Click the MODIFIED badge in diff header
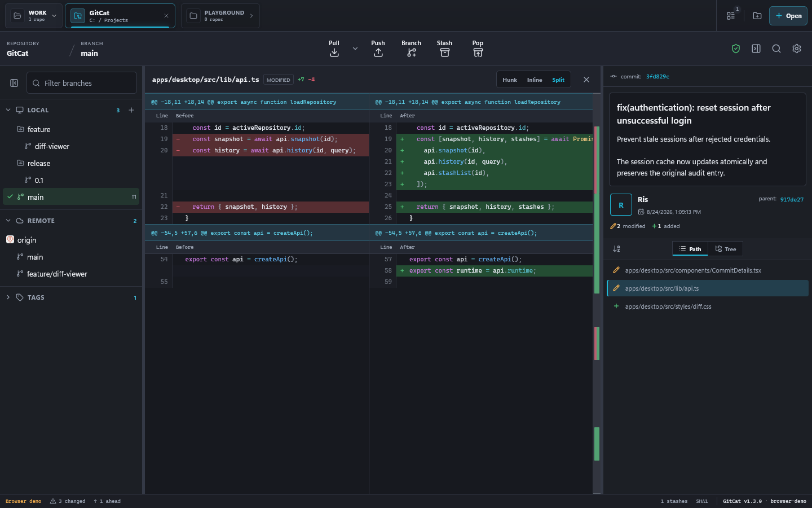 point(279,80)
